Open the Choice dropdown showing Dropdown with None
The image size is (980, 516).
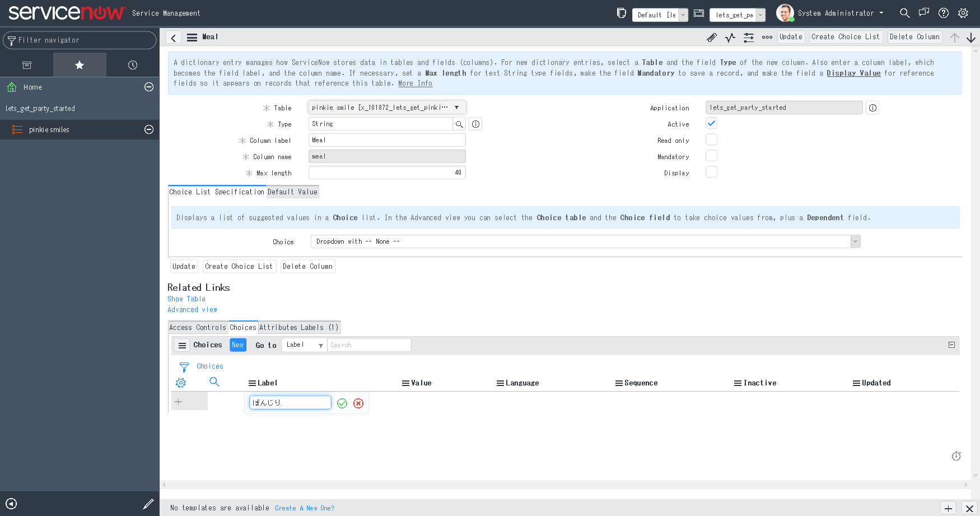[x=855, y=241]
